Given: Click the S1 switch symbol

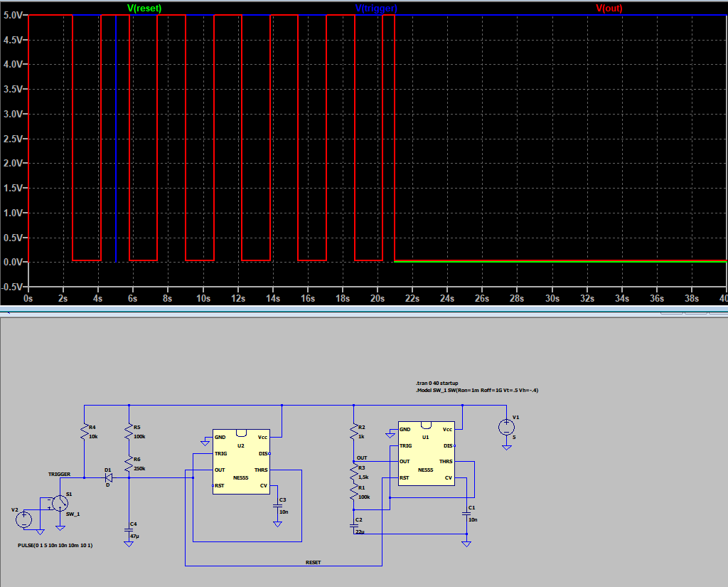Looking at the screenshot, I should click(60, 504).
